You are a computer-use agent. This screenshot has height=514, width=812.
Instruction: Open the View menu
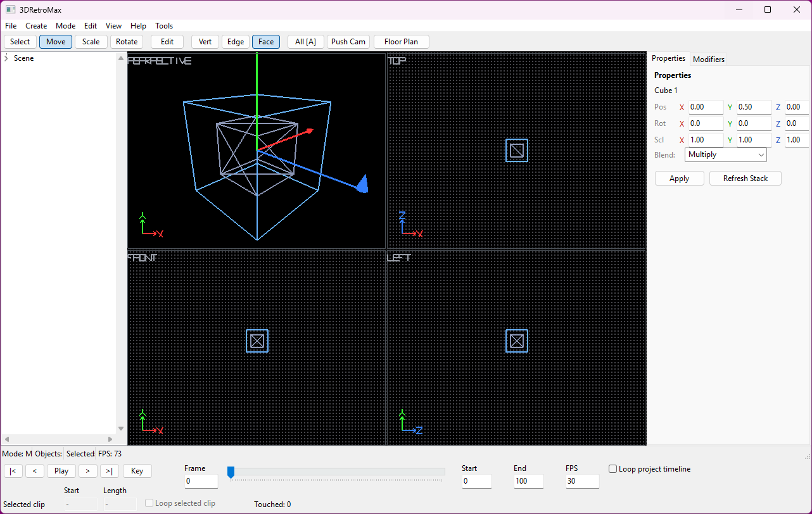click(x=114, y=26)
